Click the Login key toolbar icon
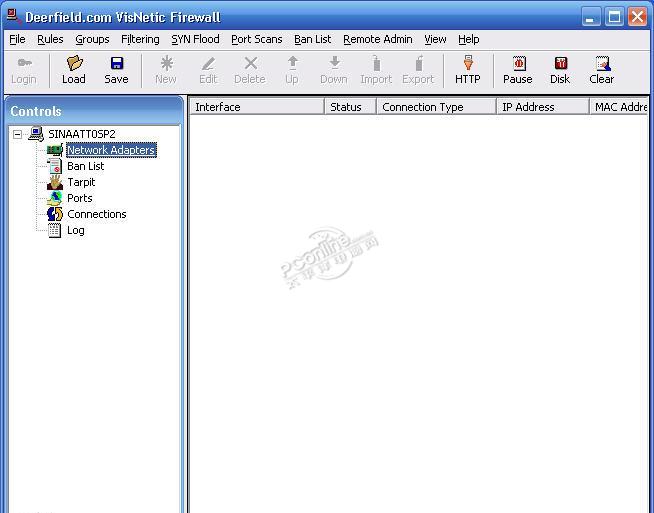 point(24,63)
